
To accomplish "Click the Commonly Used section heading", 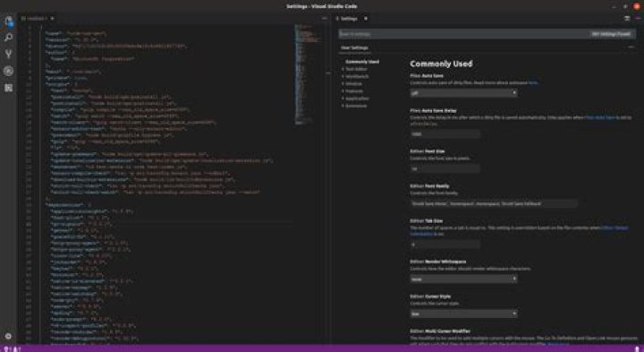I will click(x=441, y=64).
